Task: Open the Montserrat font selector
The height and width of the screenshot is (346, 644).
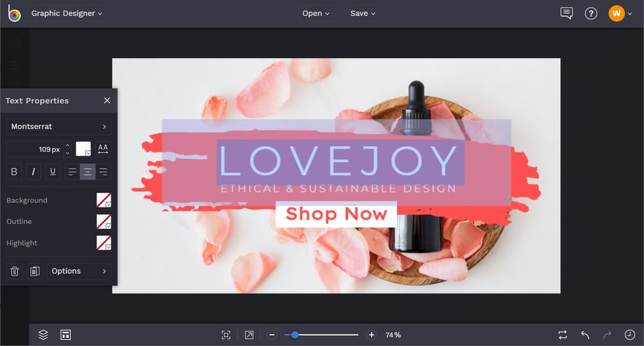Action: coord(59,126)
